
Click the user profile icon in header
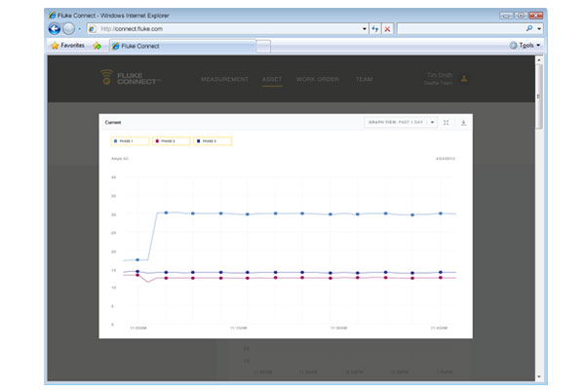pos(464,79)
